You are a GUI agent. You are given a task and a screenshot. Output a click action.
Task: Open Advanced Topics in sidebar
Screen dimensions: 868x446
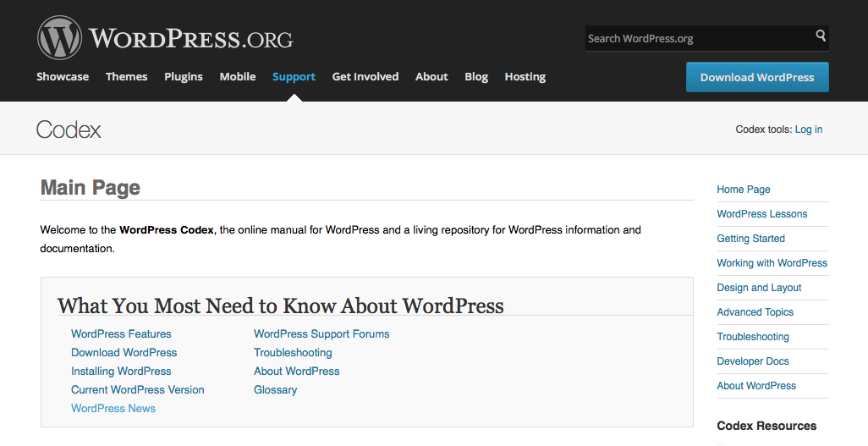755,312
